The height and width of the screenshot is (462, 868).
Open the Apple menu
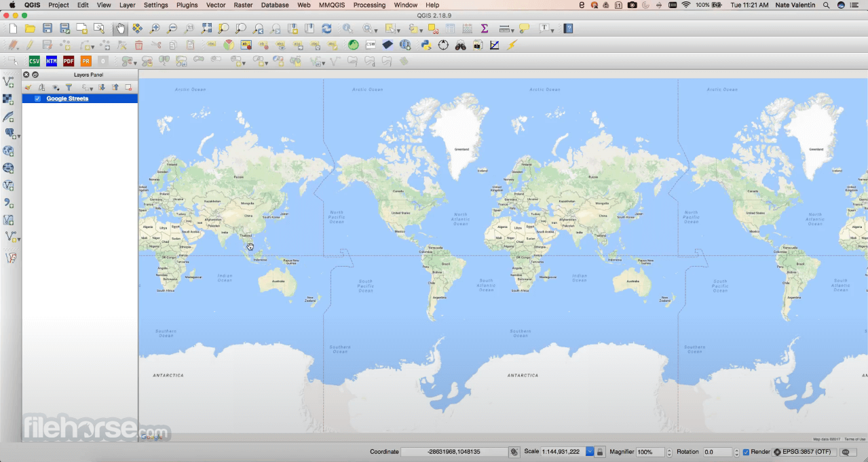12,5
